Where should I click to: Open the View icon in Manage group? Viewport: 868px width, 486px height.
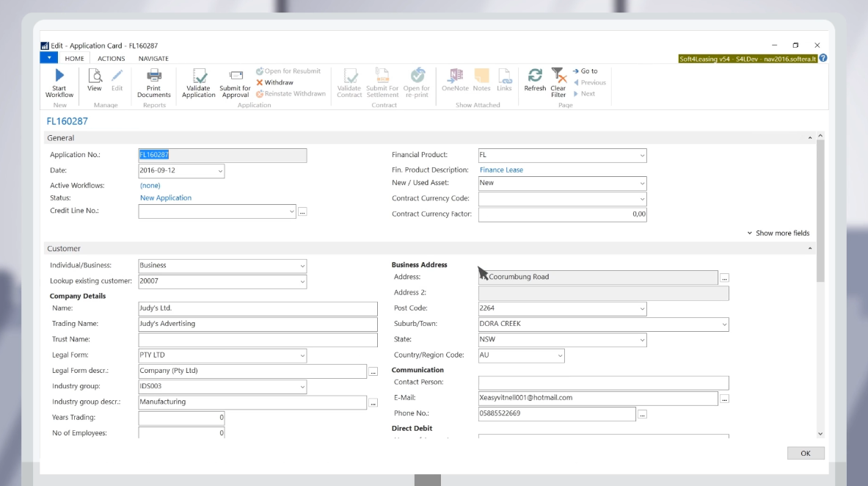[x=95, y=76]
